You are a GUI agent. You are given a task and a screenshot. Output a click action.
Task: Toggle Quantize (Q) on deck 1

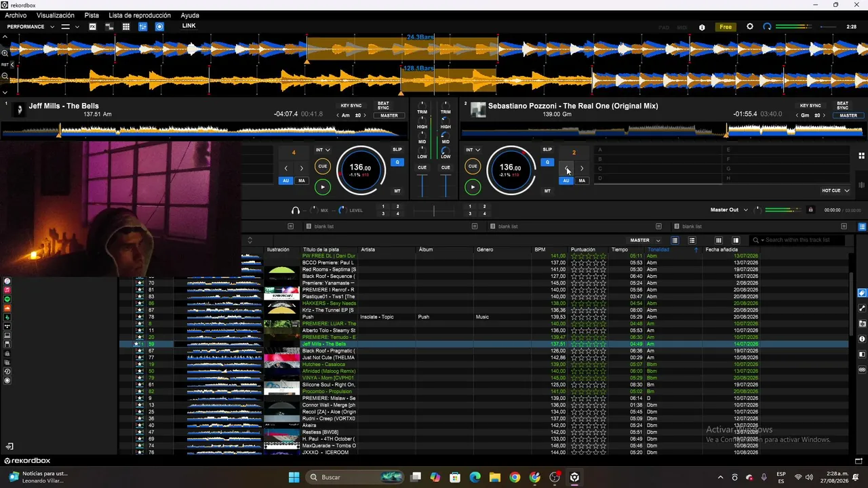(397, 162)
